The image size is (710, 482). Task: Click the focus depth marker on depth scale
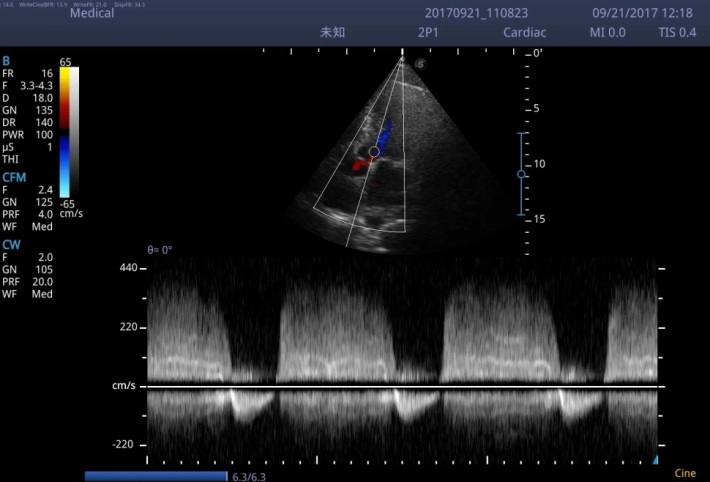tap(521, 174)
